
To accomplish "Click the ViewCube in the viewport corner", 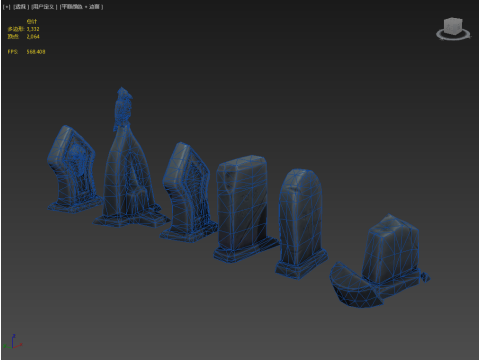I will [453, 26].
